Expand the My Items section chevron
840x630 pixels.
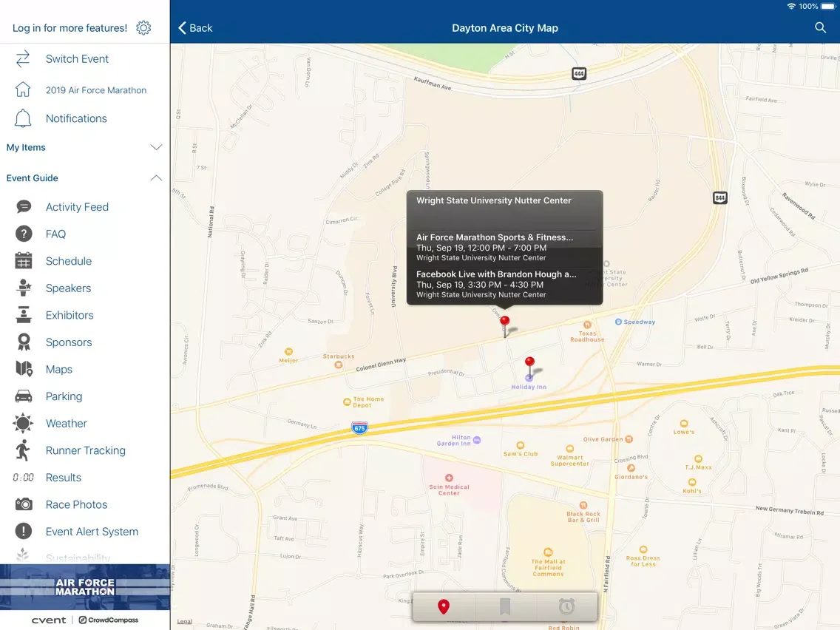[156, 147]
